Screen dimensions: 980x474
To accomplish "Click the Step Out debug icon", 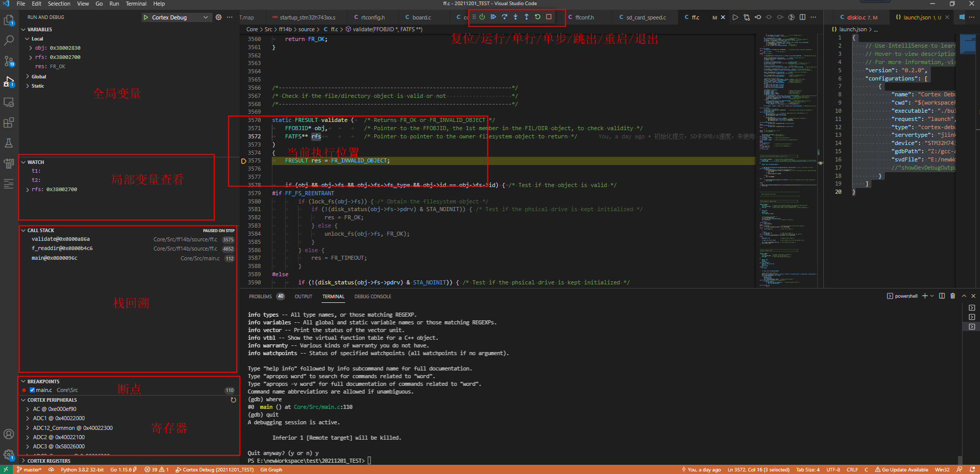I will [527, 17].
